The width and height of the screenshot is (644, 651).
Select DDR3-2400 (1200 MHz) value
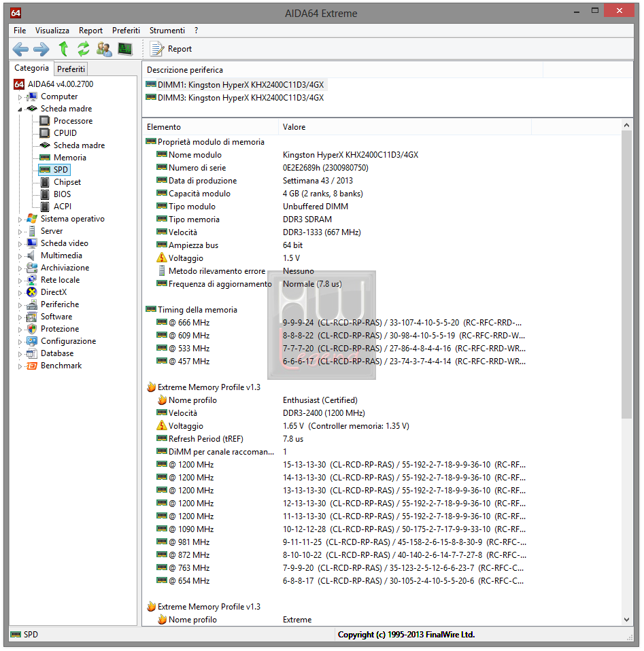[324, 413]
